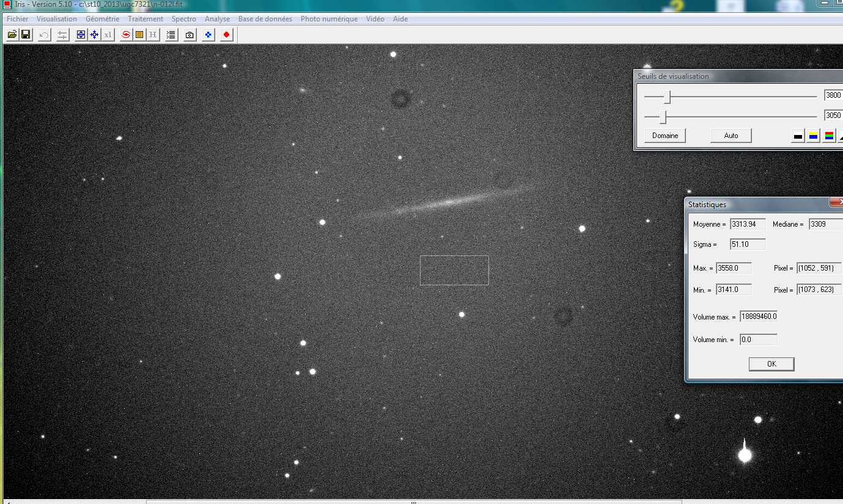Click the Min. value 3141.0

tap(734, 290)
